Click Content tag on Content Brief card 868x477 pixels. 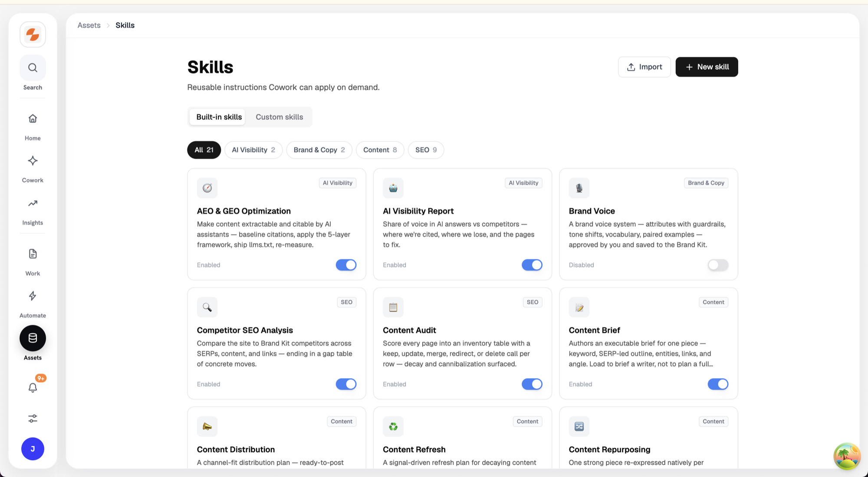[713, 302]
